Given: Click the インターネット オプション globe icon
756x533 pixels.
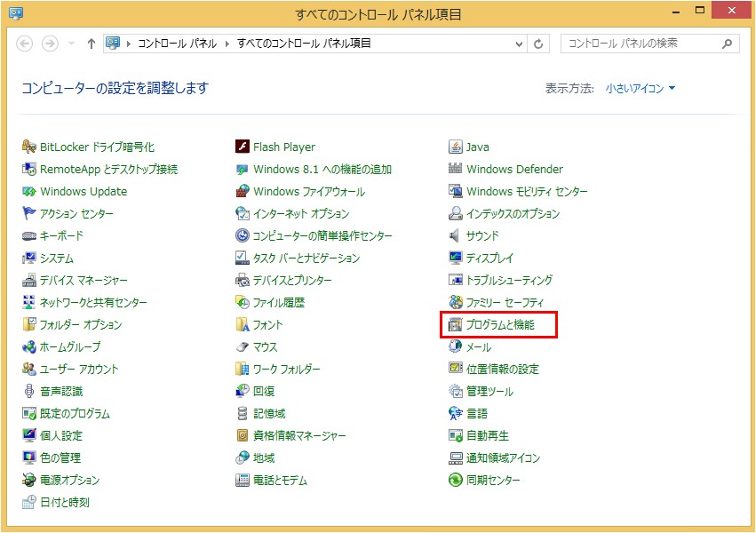Looking at the screenshot, I should pos(242,213).
